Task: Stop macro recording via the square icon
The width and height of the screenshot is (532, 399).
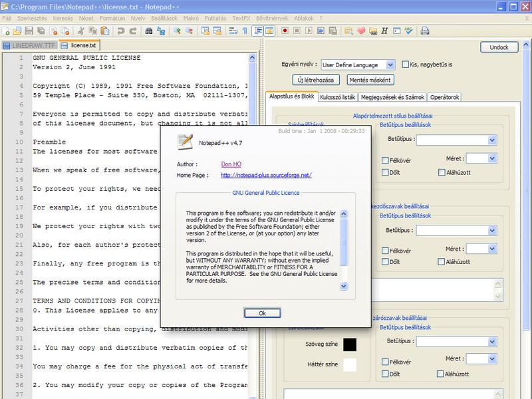Action: pos(297,31)
